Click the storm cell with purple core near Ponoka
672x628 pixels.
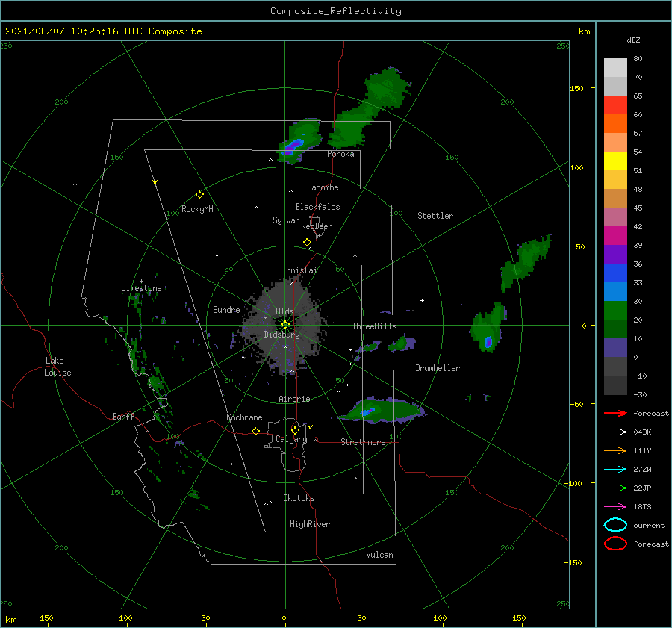point(299,140)
